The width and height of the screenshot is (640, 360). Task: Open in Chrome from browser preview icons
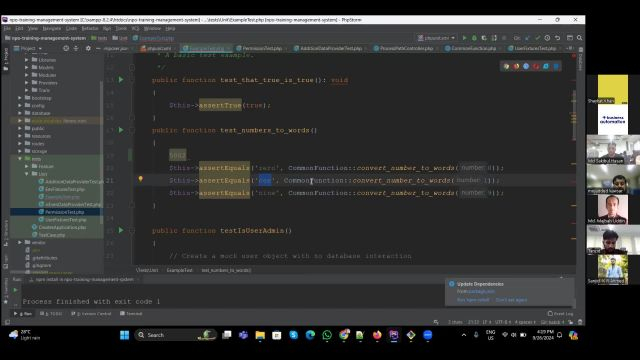click(x=506, y=66)
